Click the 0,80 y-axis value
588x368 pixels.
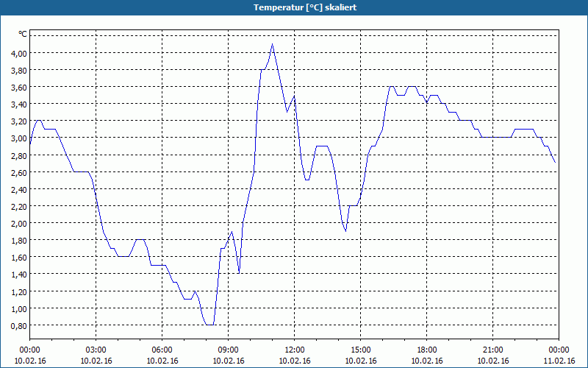(19, 326)
